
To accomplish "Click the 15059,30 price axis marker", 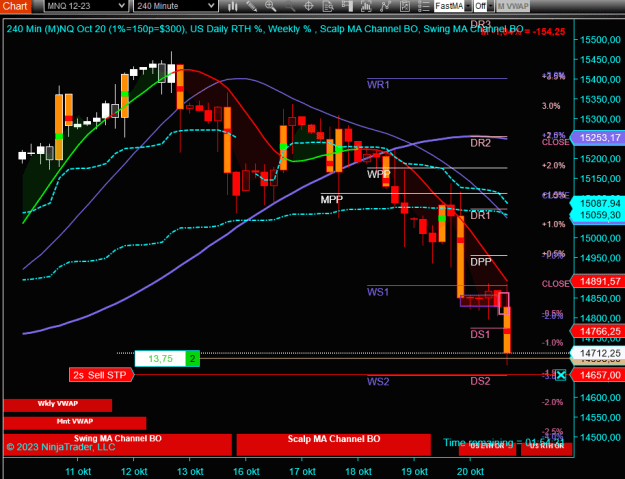I will [x=599, y=215].
